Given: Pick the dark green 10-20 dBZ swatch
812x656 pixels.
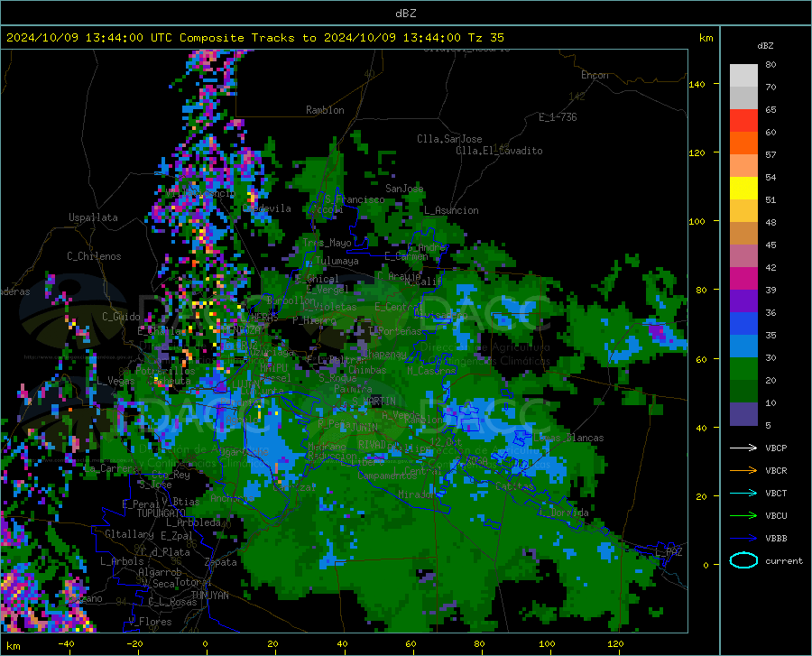Looking at the screenshot, I should pyautogui.click(x=743, y=392).
